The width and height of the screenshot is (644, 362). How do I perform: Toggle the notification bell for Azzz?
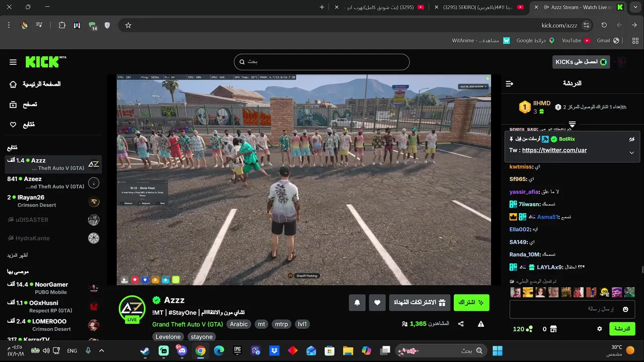coord(357,303)
